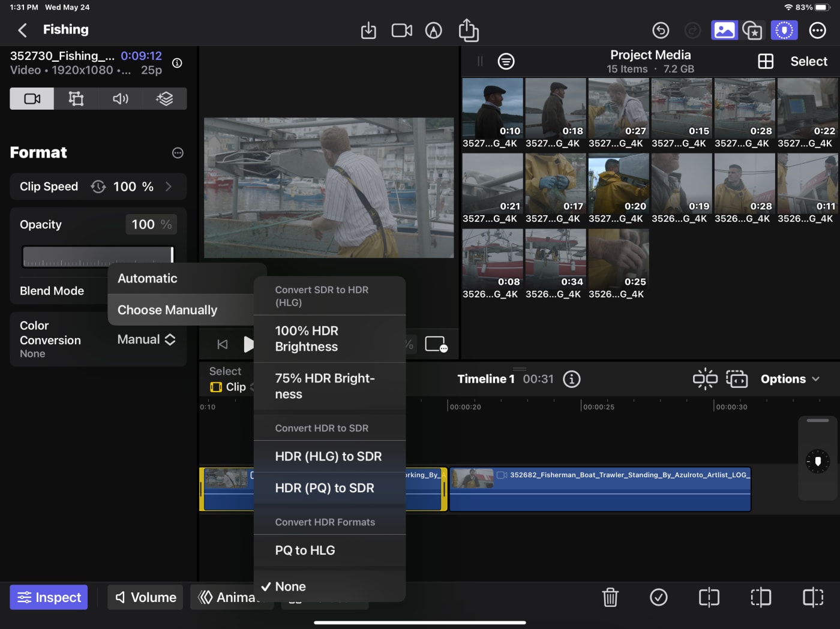The width and height of the screenshot is (840, 629).
Task: Toggle the photo media browser
Action: click(x=724, y=30)
